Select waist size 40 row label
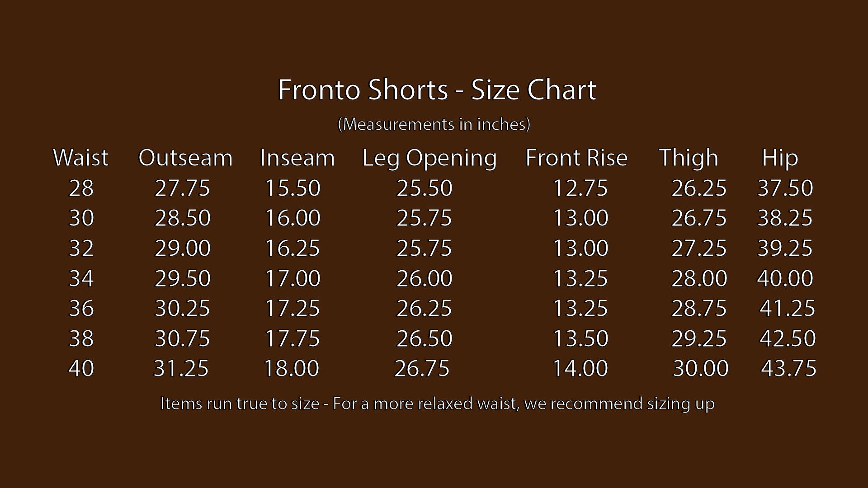The width and height of the screenshot is (868, 488). click(x=81, y=368)
